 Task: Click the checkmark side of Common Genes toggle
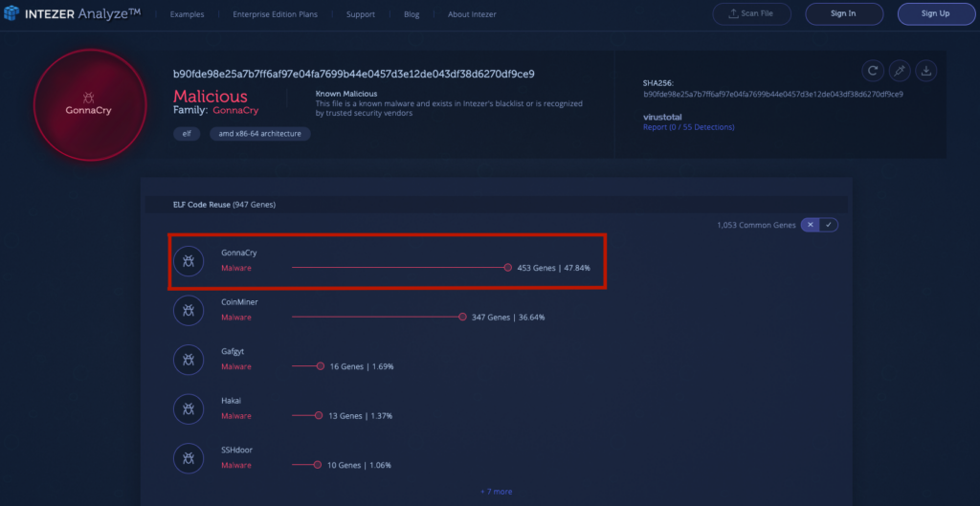click(829, 225)
